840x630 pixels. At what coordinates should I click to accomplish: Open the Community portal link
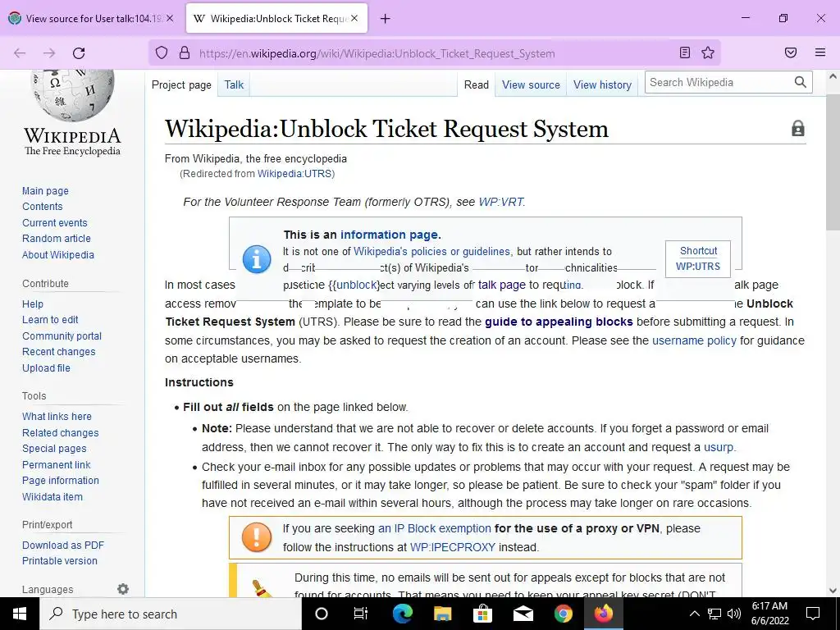point(62,336)
